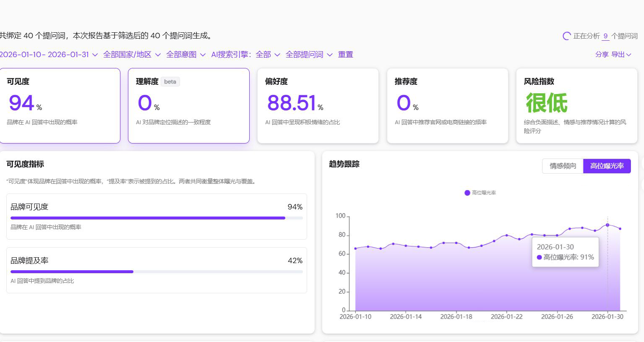Click the 重置 link to reset filters
The width and height of the screenshot is (644, 342).
point(345,55)
